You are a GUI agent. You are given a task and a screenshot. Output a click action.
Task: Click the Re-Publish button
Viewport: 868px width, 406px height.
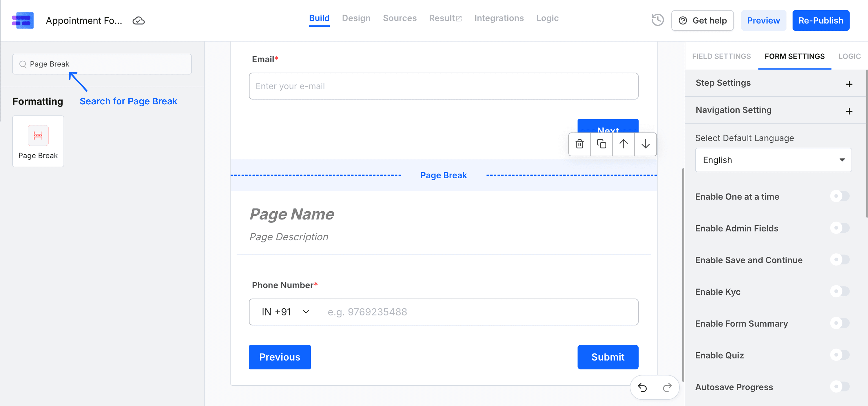click(x=821, y=21)
